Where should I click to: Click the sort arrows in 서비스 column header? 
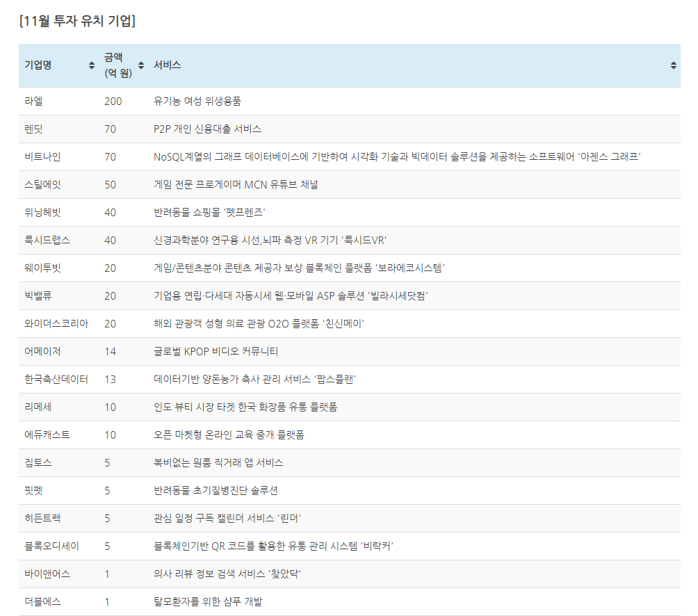point(673,65)
